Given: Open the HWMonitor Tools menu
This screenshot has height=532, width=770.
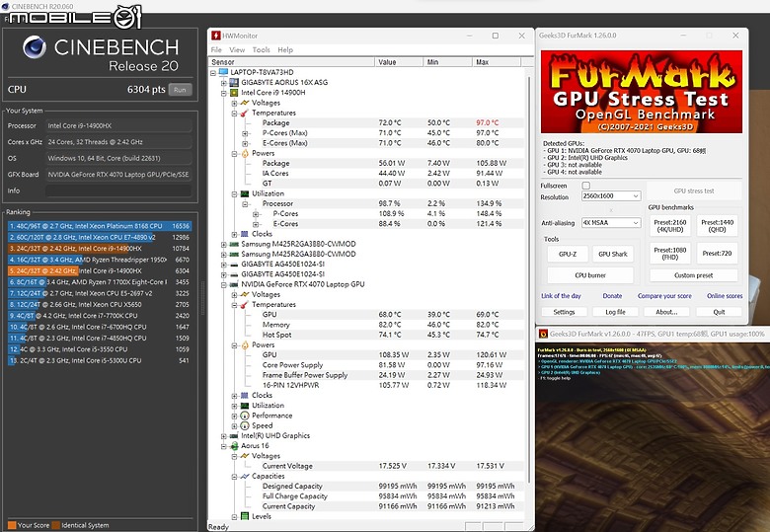Looking at the screenshot, I should (261, 49).
